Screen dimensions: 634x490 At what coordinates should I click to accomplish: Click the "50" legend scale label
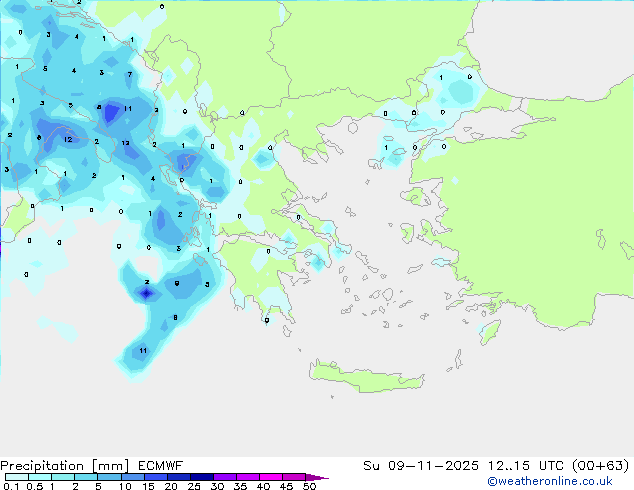click(309, 486)
